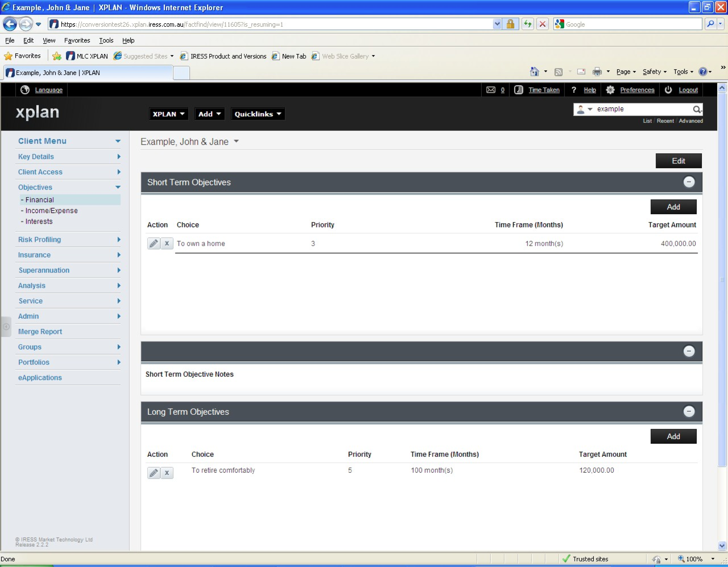728x567 pixels.
Task: Collapse the Short Term Objectives section
Action: click(689, 182)
